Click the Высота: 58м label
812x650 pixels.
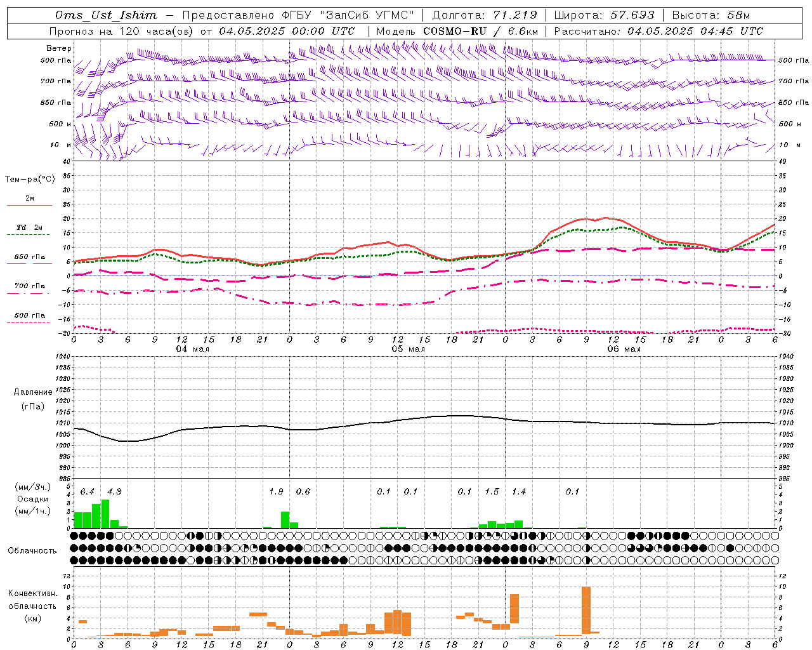(711, 15)
